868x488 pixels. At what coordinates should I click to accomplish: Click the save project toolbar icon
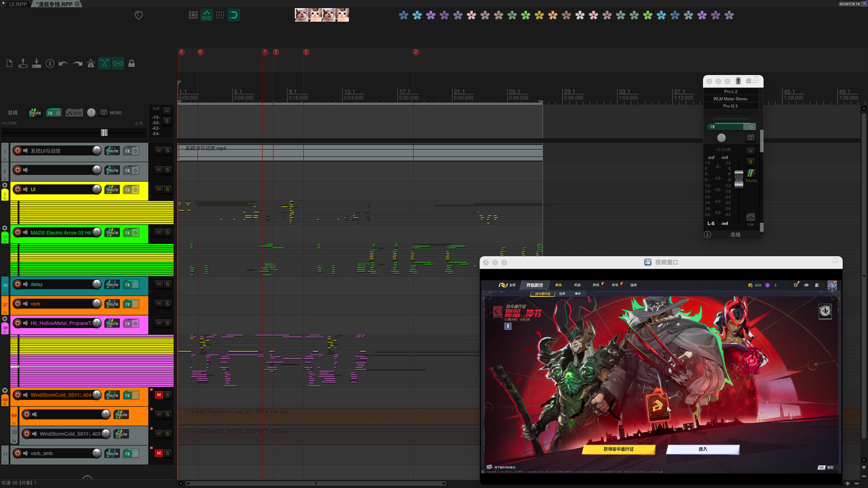tap(37, 64)
